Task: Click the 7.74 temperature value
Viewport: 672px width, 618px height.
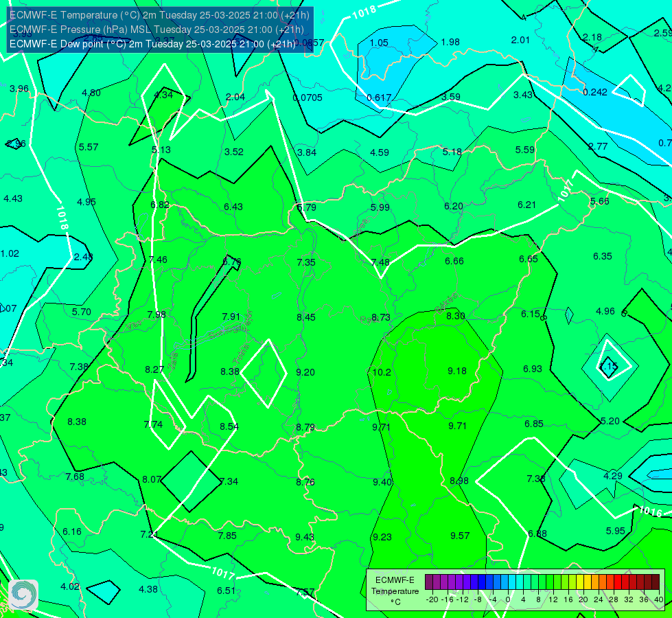Action: pyautogui.click(x=153, y=424)
